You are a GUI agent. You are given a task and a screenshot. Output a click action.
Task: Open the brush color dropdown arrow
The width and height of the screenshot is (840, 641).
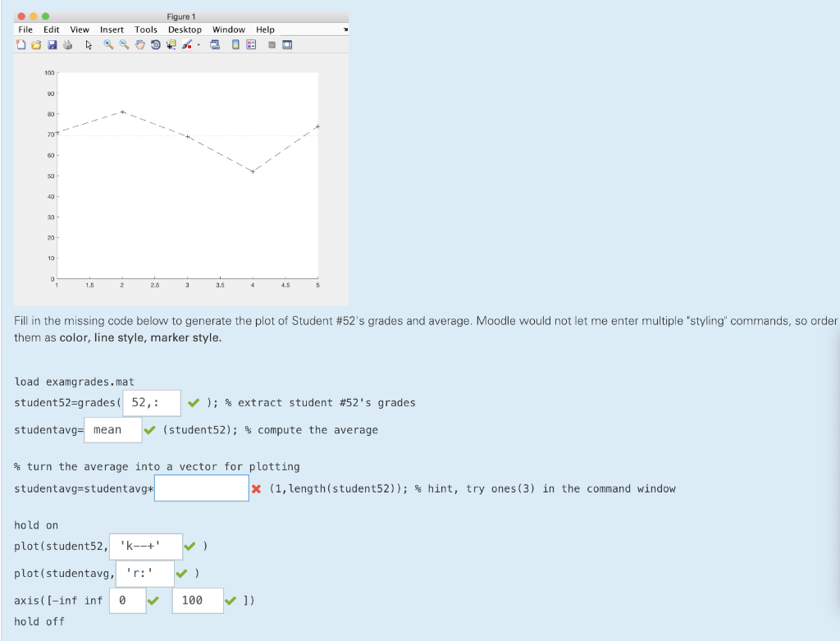tap(199, 45)
